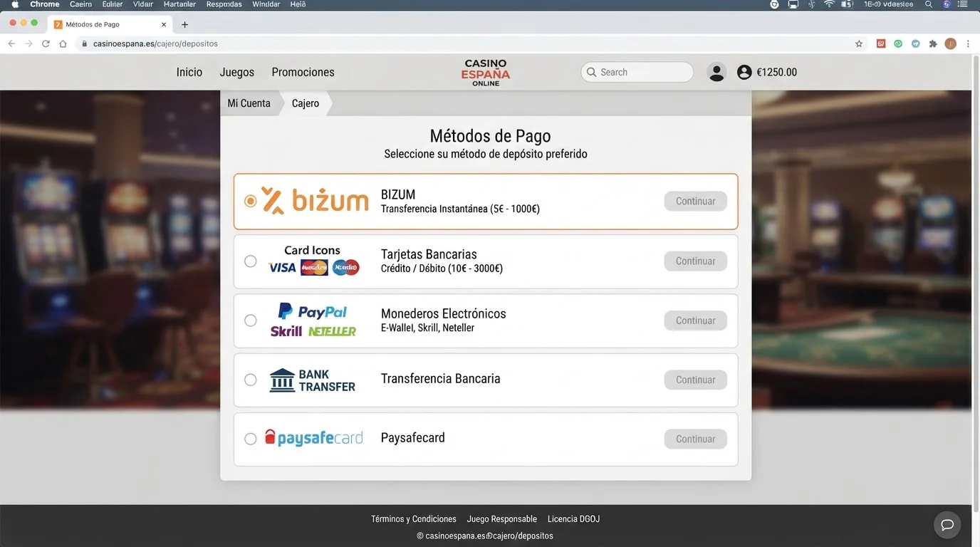The width and height of the screenshot is (980, 547).
Task: Click the Bank Transfer building icon
Action: pyautogui.click(x=282, y=380)
